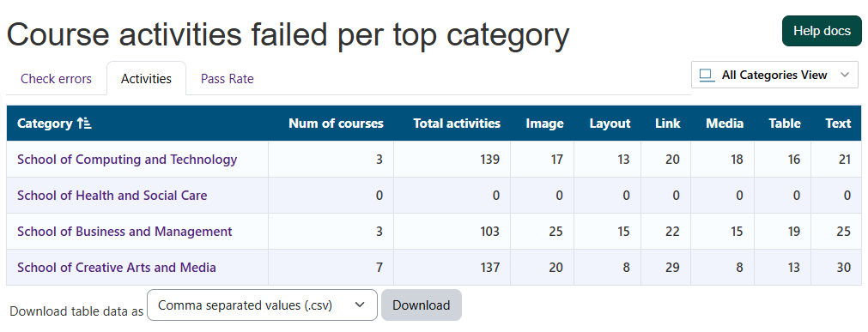The height and width of the screenshot is (332, 868).
Task: Open School of Creative Arts and Media link
Action: tap(116, 268)
